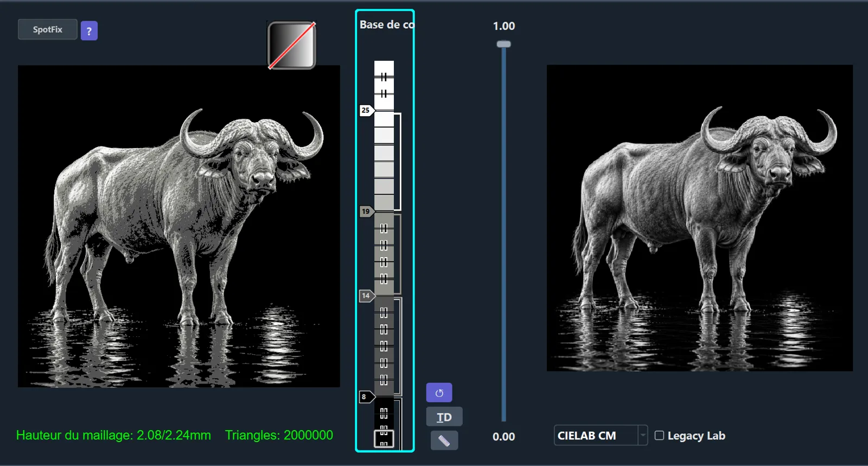
Task: Click the "Base de co" slider heading
Action: (386, 25)
